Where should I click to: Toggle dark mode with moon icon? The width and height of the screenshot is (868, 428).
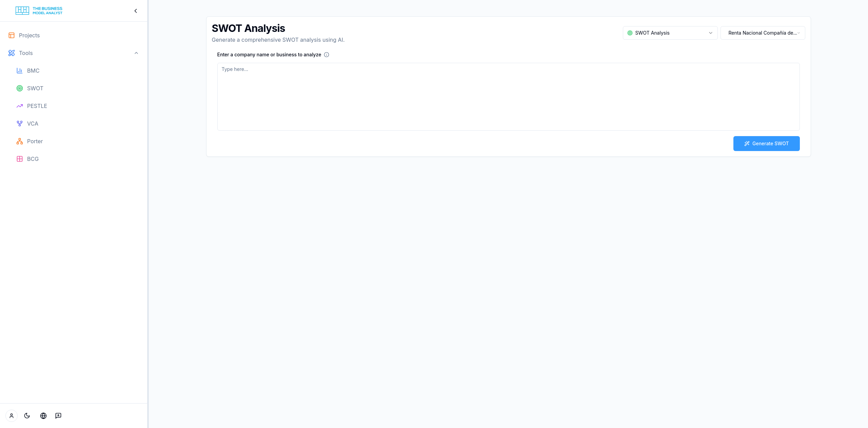(x=27, y=416)
